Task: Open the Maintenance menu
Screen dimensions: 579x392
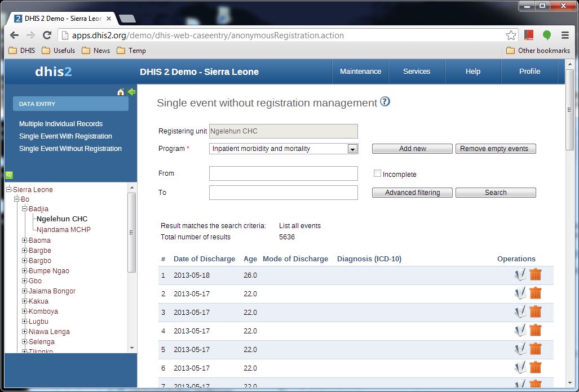Action: 360,72
